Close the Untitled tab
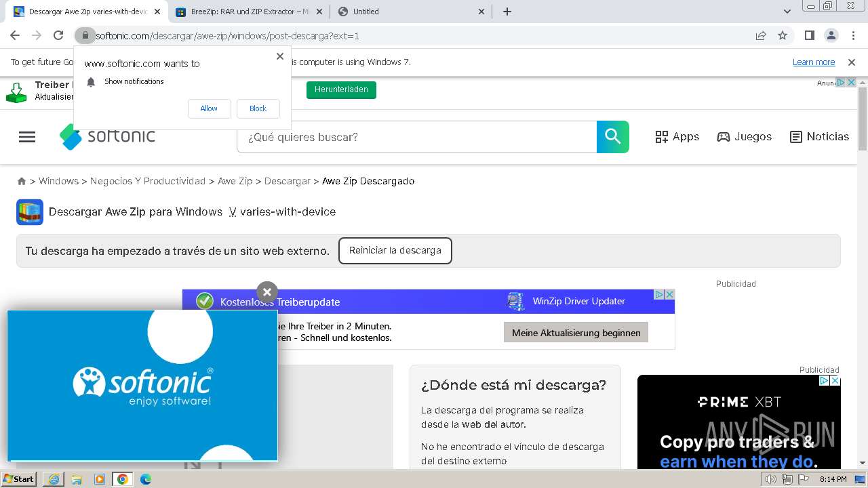Screen dimensions: 868x488 [x=481, y=12]
